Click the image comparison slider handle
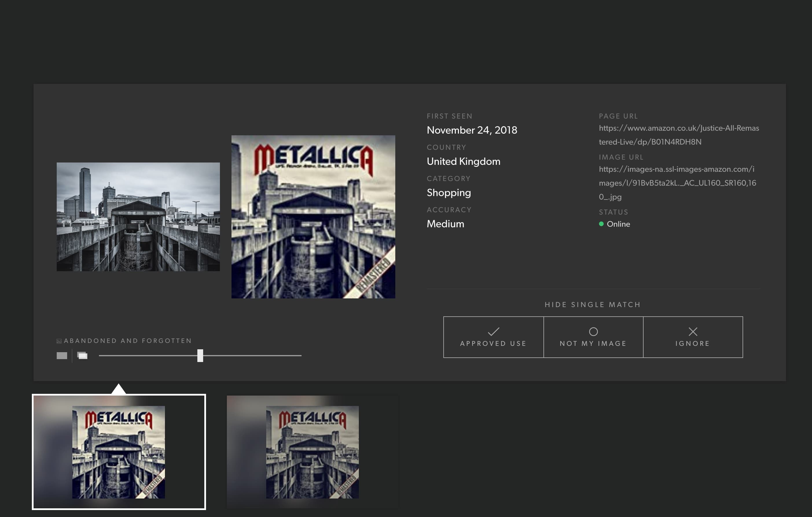 [x=200, y=356]
